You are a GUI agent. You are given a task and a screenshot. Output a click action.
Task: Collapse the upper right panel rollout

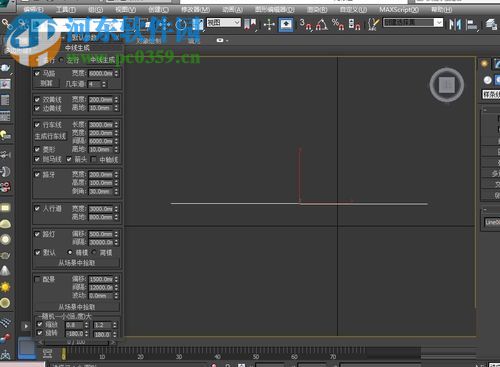point(485,110)
